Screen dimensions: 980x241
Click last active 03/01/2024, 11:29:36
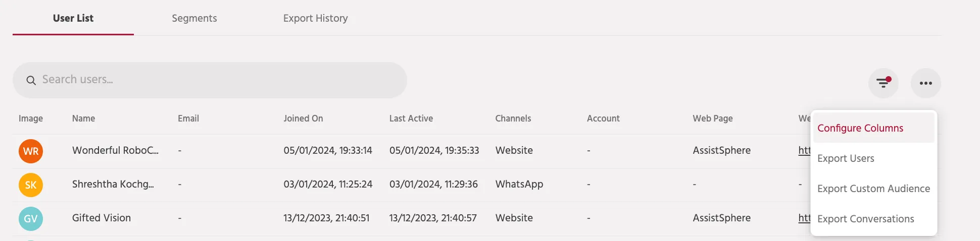pyautogui.click(x=433, y=184)
